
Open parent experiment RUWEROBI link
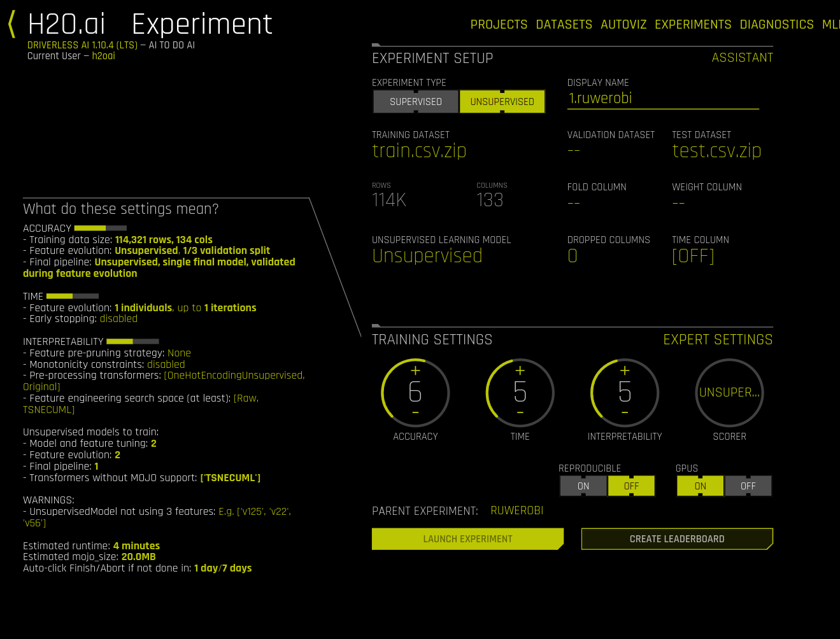(x=516, y=510)
